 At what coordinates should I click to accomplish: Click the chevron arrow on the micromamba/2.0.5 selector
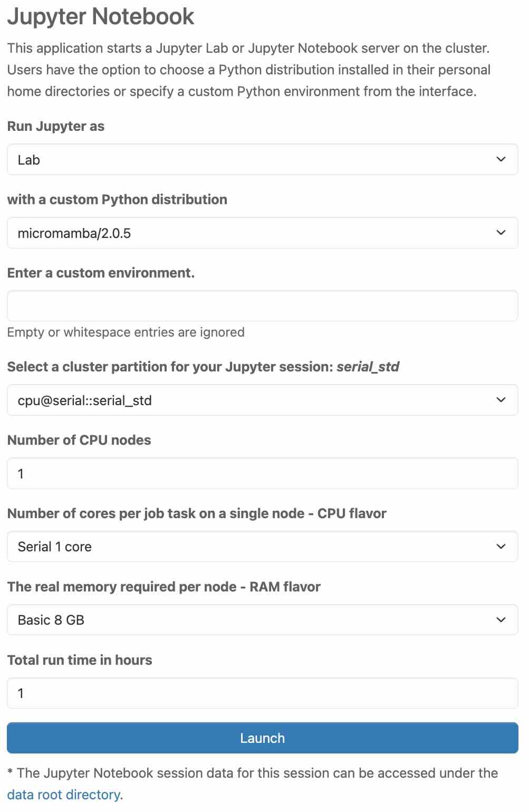501,233
